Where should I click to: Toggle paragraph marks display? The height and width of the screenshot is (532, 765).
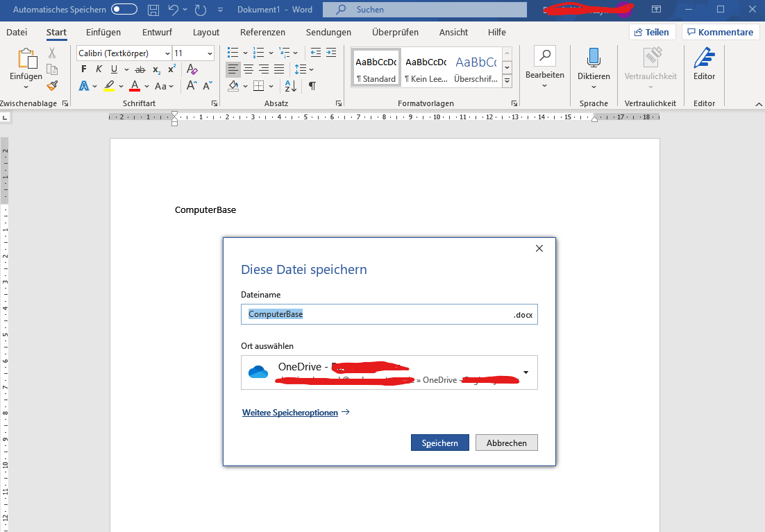(x=312, y=86)
